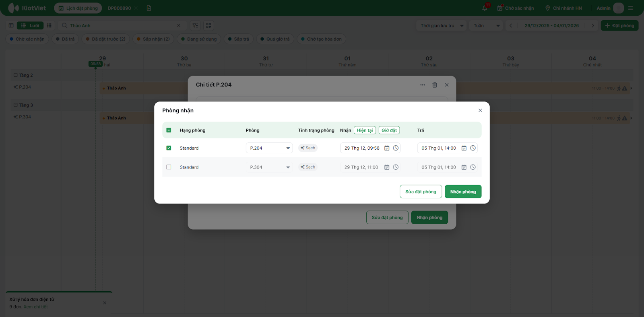Clear the Thảo Anh search text
Screen dimensions: 644x317
[179, 25]
